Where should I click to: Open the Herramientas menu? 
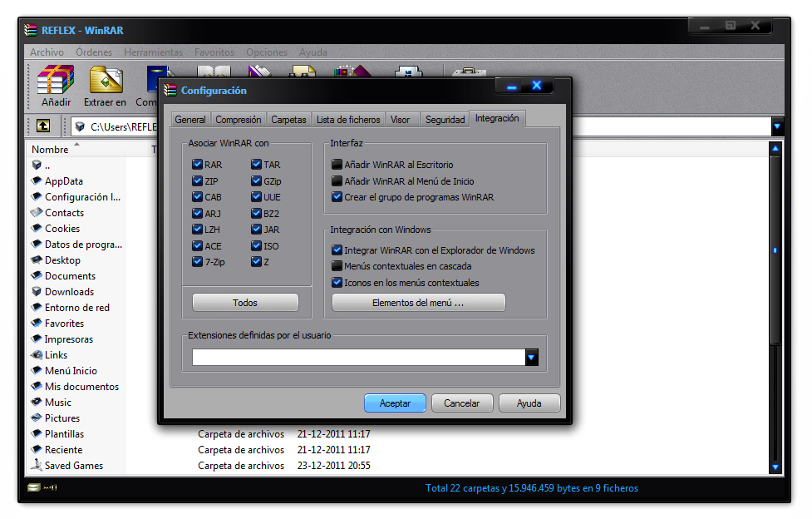153,52
